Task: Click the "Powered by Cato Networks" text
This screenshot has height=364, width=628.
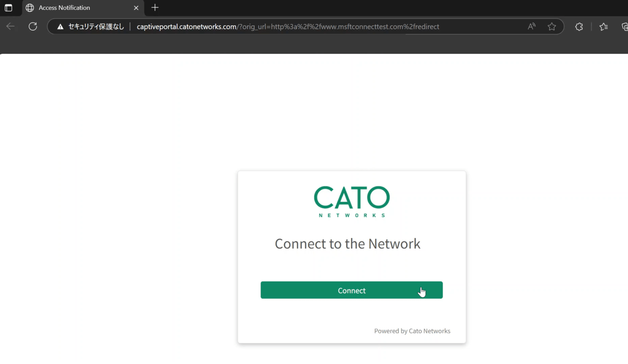Action: click(x=412, y=331)
